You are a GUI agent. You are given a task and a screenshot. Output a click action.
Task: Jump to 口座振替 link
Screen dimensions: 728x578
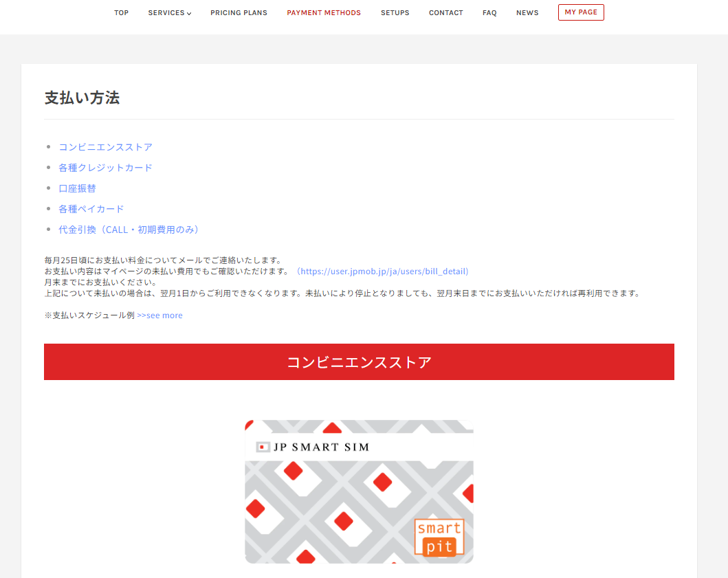(77, 188)
